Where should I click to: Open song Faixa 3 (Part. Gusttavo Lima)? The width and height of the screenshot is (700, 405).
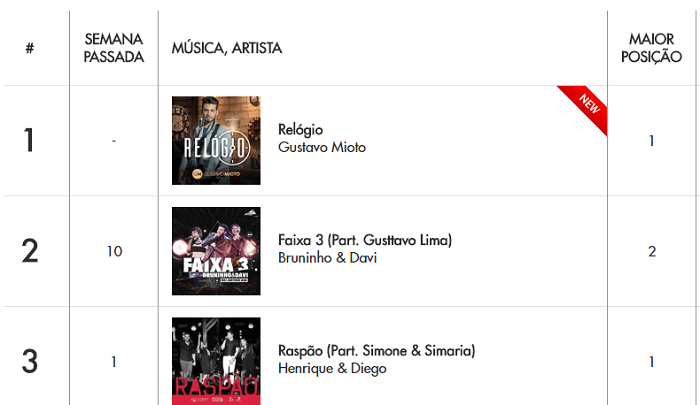coord(365,240)
